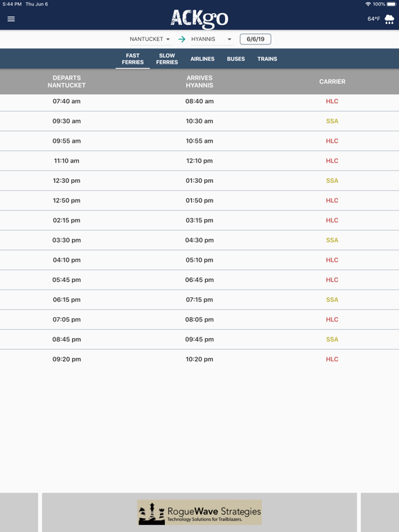Viewport: 399px width, 532px height.
Task: Open SSA carrier link for 08:45 pm ferry
Action: (332, 339)
